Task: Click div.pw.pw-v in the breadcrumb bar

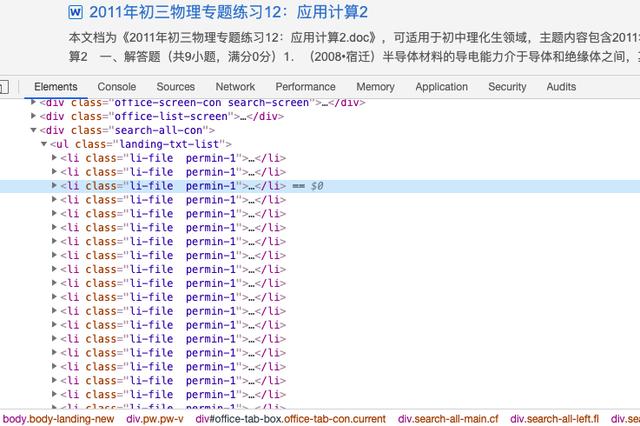Action: coord(155,419)
